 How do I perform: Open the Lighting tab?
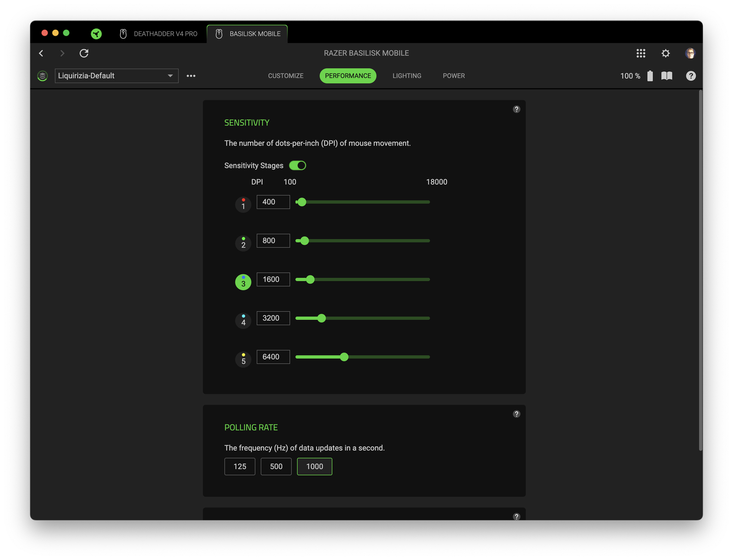[407, 76]
